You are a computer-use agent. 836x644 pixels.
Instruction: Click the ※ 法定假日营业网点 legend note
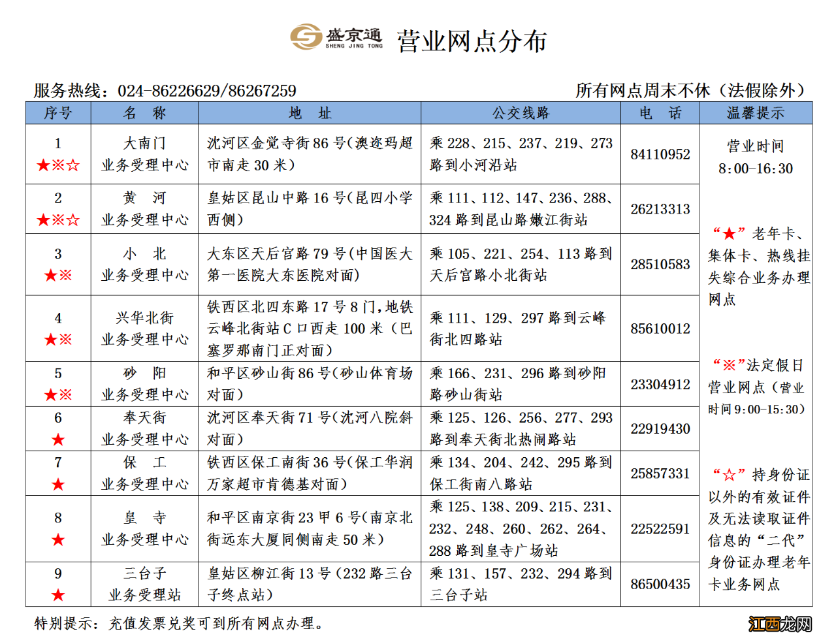(x=758, y=387)
